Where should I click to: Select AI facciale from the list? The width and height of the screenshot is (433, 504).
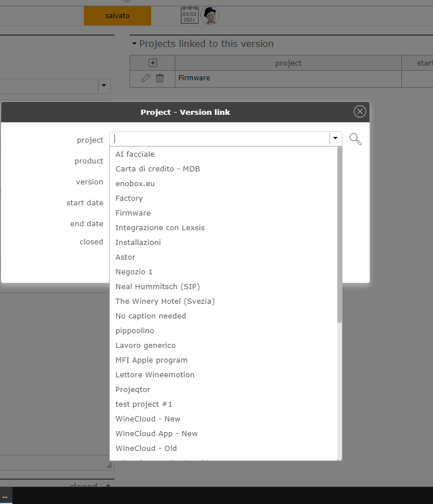pos(224,154)
